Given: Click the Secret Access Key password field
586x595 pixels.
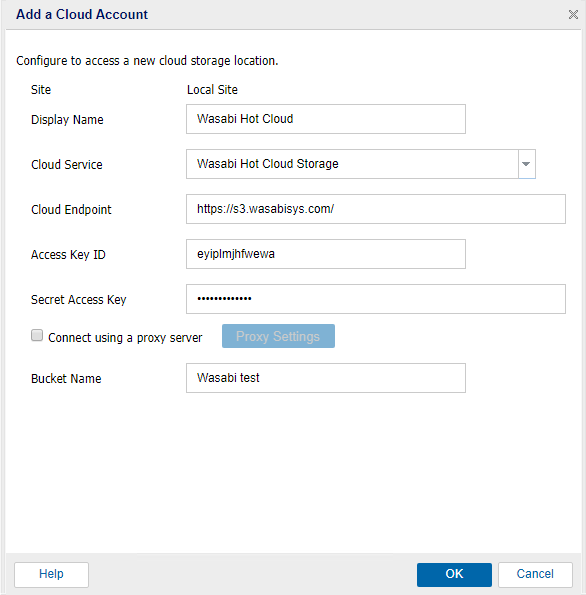Looking at the screenshot, I should pos(376,299).
